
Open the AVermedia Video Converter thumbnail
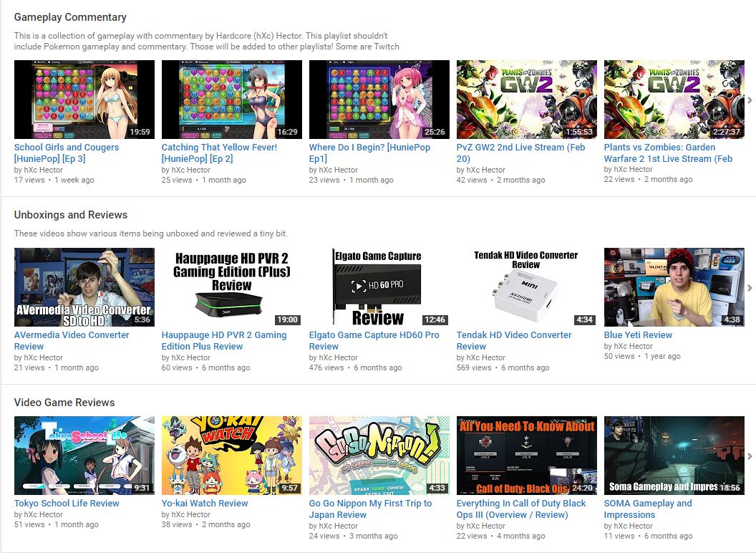coord(84,287)
